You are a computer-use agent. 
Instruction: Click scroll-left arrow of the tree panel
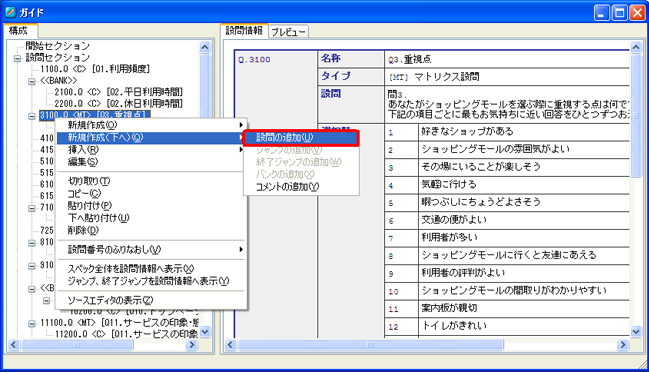(x=14, y=345)
